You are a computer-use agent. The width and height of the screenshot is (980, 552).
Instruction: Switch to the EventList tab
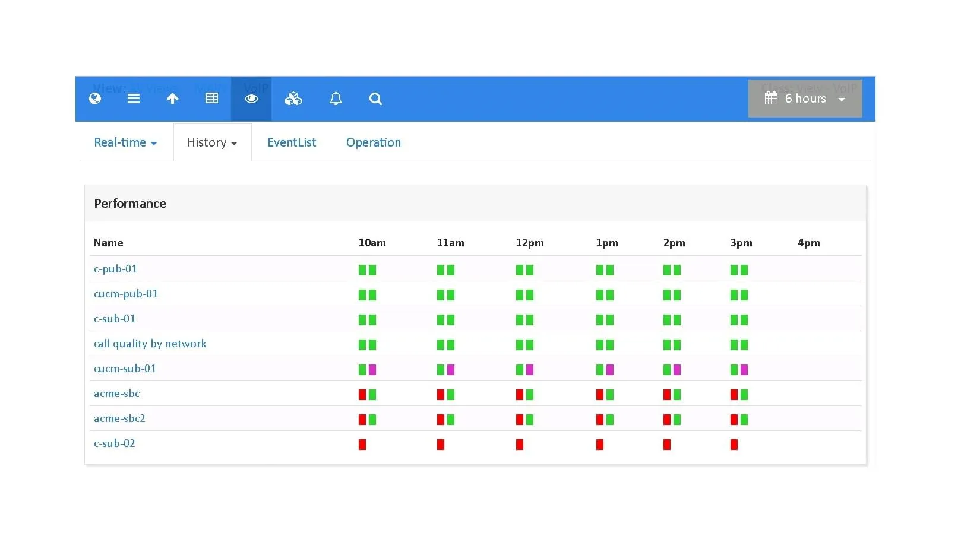[292, 142]
